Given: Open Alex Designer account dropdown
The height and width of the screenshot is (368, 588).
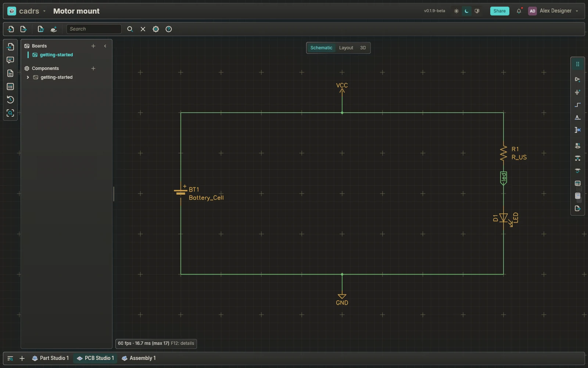Looking at the screenshot, I should click(x=553, y=11).
